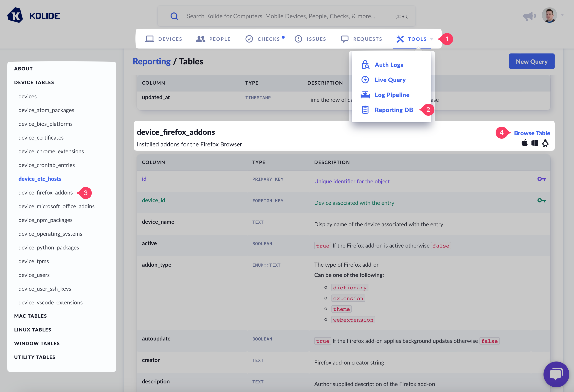Expand the Linux Tables section
574x392 pixels.
33,330
